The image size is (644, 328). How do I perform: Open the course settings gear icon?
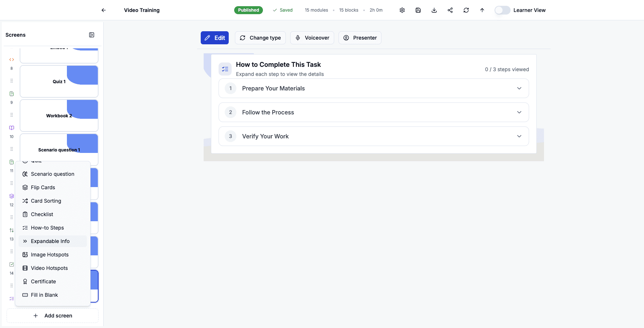pos(402,10)
